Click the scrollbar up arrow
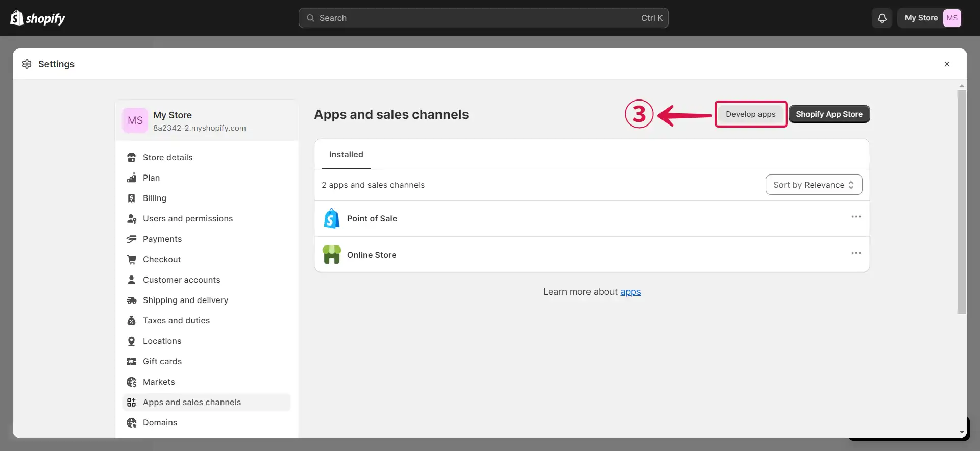Viewport: 980px width, 451px height. point(962,86)
